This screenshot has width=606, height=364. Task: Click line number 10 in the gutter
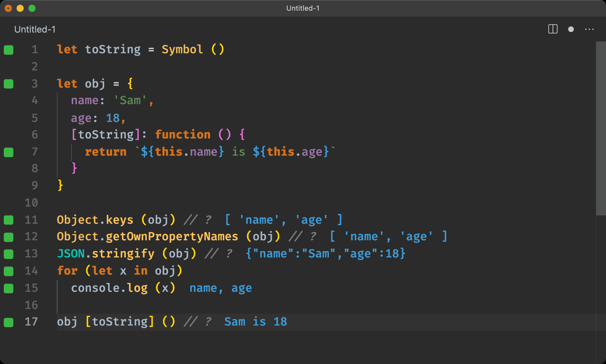click(31, 203)
